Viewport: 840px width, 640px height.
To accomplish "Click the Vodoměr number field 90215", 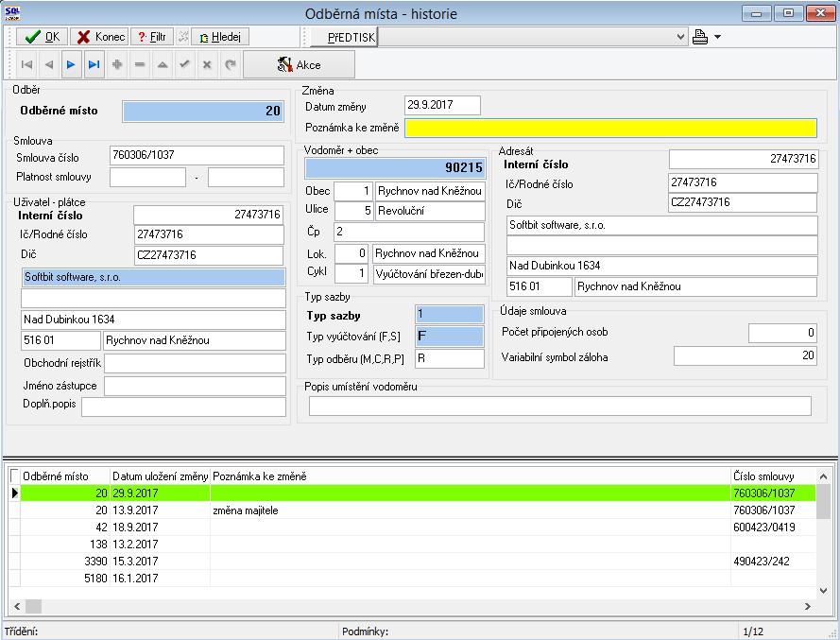I will pos(395,167).
